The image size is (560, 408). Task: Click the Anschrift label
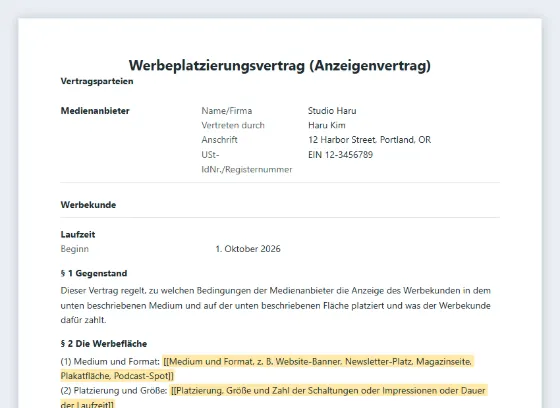pos(219,140)
